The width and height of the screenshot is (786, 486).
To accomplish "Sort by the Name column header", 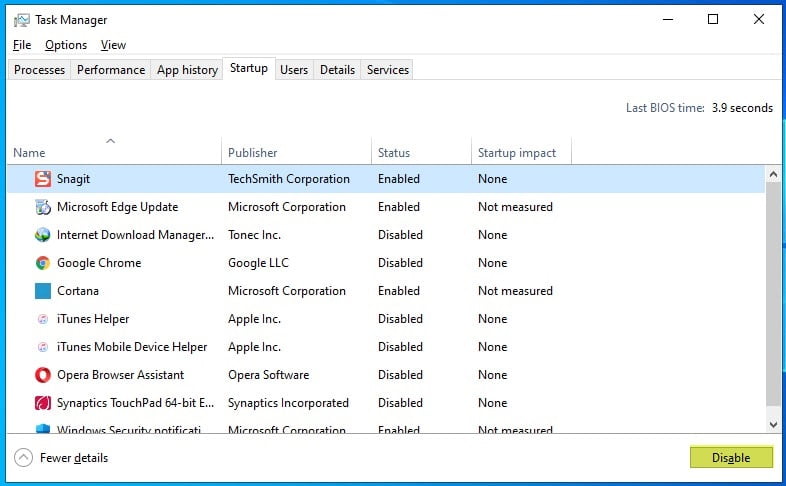I will click(114, 150).
